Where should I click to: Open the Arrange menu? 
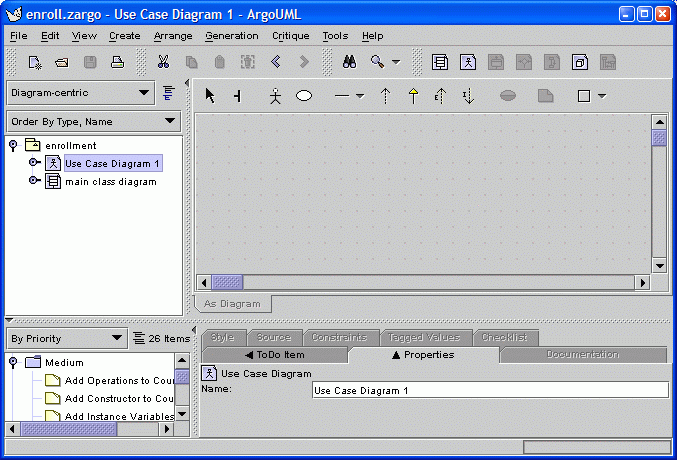pos(173,36)
